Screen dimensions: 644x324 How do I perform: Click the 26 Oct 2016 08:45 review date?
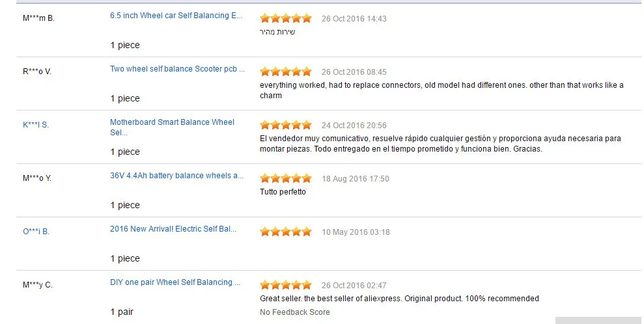[354, 72]
